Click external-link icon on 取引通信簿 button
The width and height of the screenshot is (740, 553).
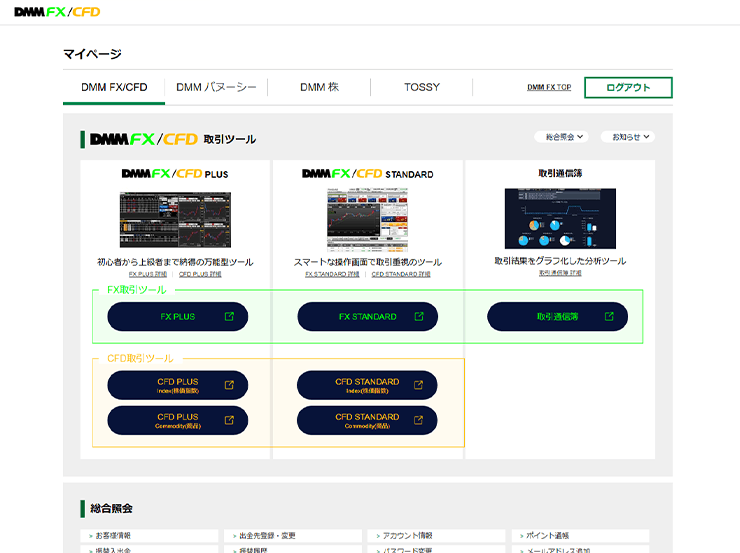pyautogui.click(x=609, y=317)
